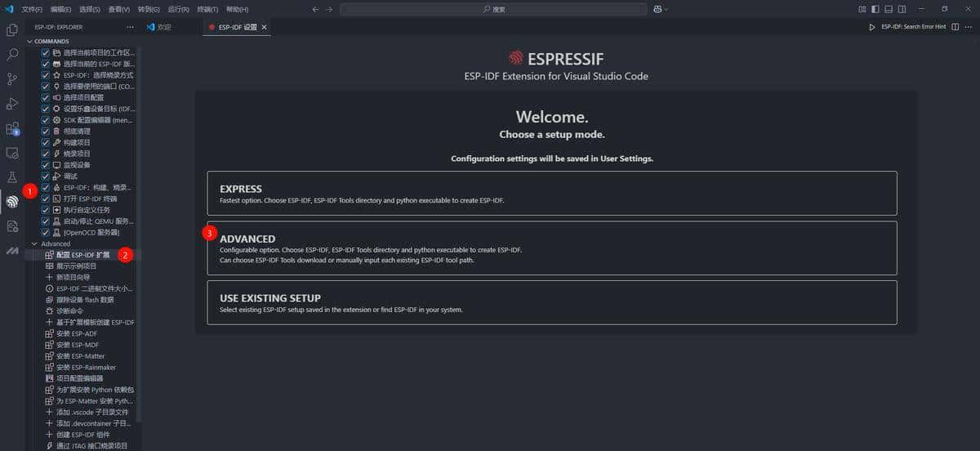Toggle checkbox for 调试

[46, 176]
